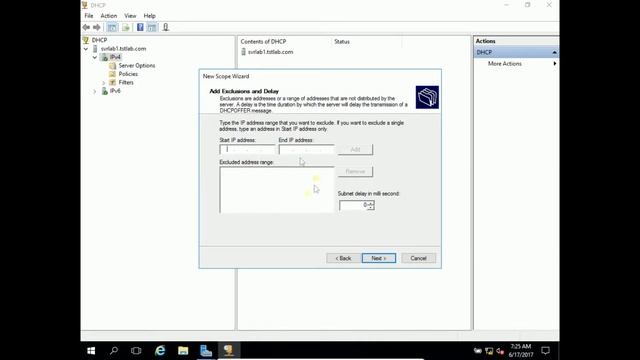This screenshot has height=360, width=640.
Task: Open the File menu
Action: point(89,16)
